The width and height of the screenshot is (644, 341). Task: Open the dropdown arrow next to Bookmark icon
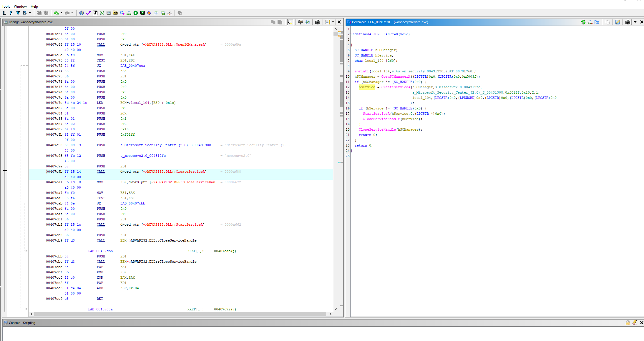tap(30, 13)
